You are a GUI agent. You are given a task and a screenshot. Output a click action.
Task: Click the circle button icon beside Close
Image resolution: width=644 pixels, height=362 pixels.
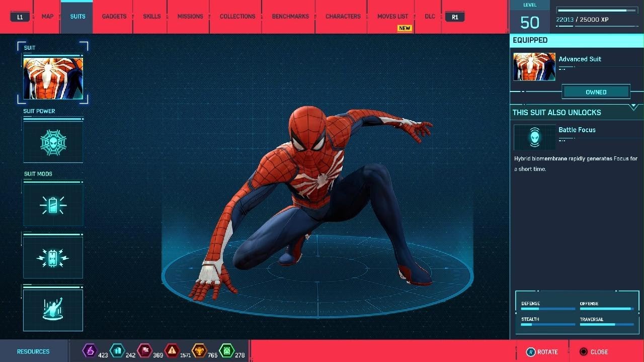tap(584, 352)
